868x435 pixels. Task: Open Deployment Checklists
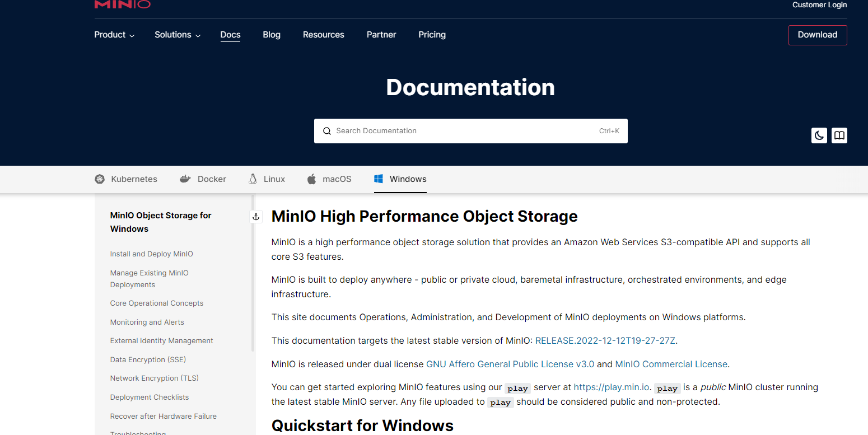[150, 397]
